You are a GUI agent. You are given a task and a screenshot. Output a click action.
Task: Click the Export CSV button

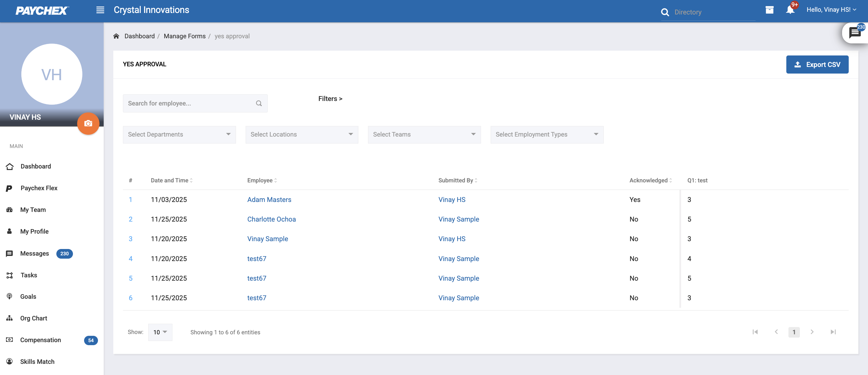click(x=817, y=64)
